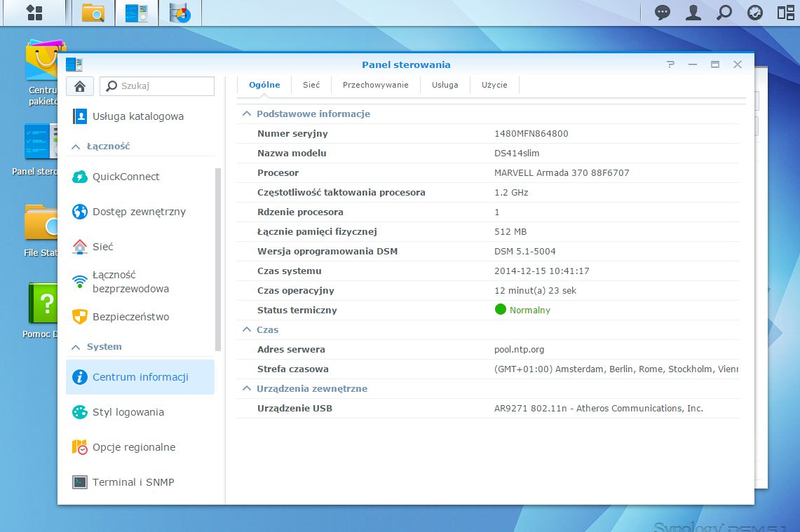The image size is (800, 532).
Task: Switch to the Użycie tab
Action: pos(494,86)
